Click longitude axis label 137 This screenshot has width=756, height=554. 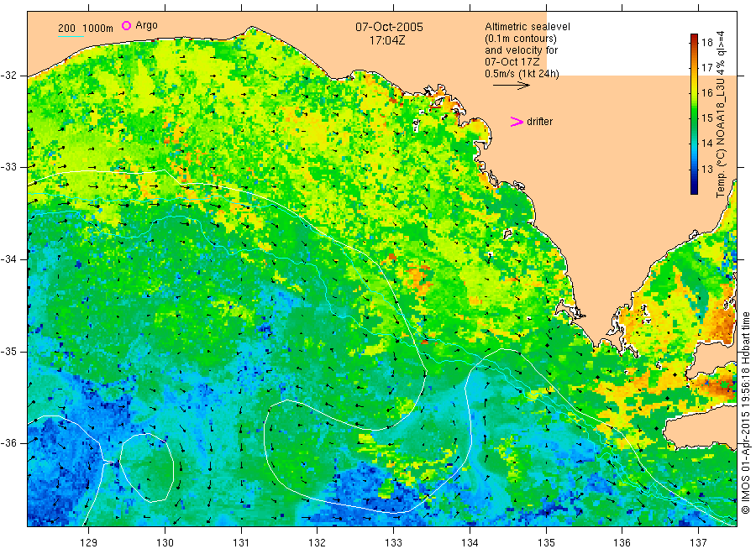pyautogui.click(x=698, y=543)
